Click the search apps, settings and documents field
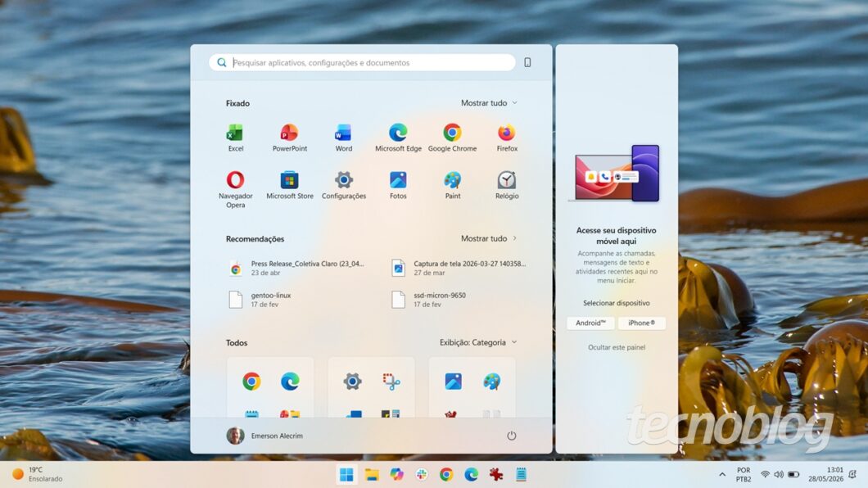This screenshot has width=868, height=488. coord(362,62)
